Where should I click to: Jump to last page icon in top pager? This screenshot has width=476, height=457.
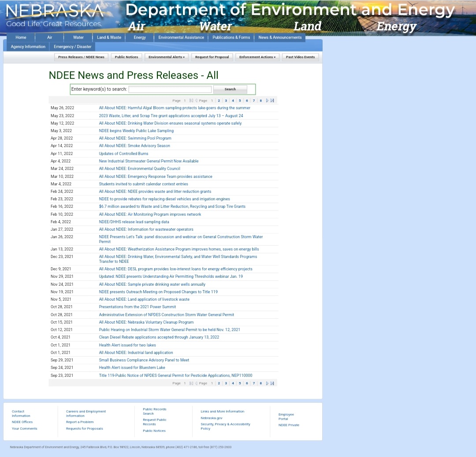(272, 100)
